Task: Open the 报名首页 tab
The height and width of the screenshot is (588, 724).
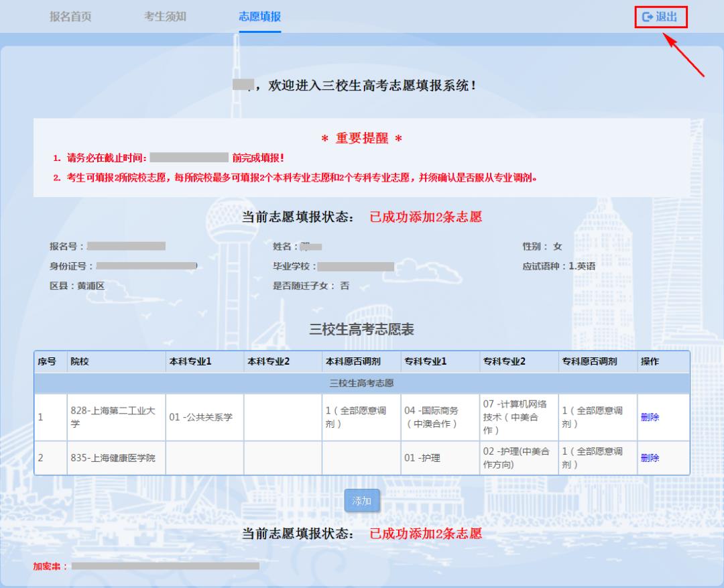Action: pyautogui.click(x=70, y=17)
